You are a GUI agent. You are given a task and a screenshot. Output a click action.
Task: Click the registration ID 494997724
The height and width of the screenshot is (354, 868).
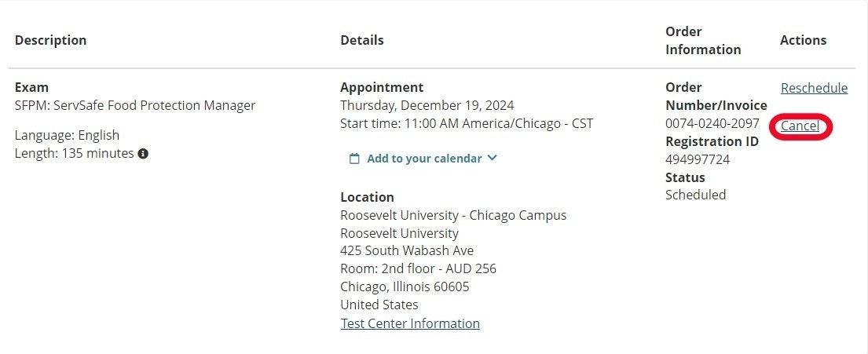pos(698,159)
